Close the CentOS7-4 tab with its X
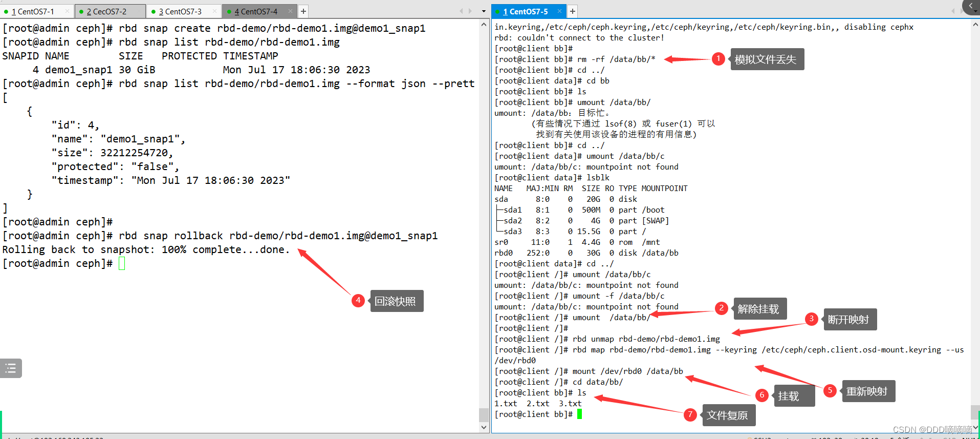This screenshot has height=439, width=980. point(291,11)
